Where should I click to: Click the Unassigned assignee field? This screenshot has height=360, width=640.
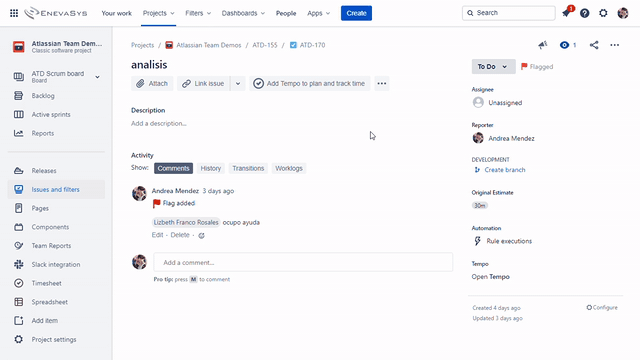pyautogui.click(x=505, y=102)
